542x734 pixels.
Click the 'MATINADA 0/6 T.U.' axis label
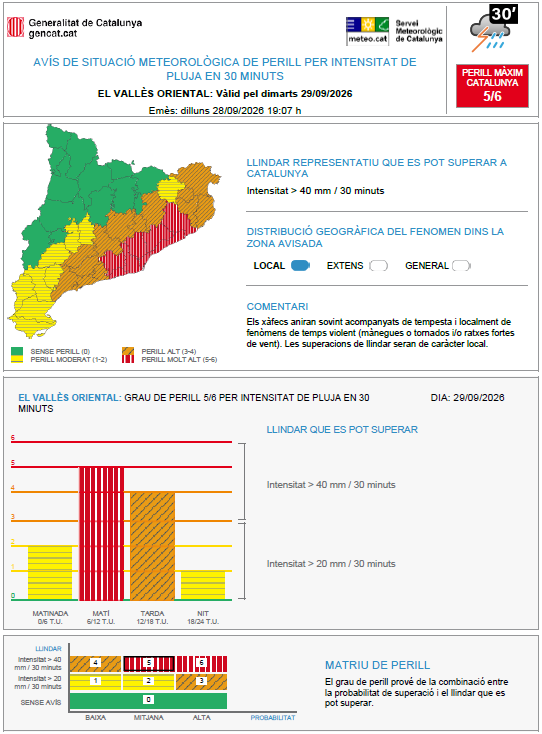50,617
